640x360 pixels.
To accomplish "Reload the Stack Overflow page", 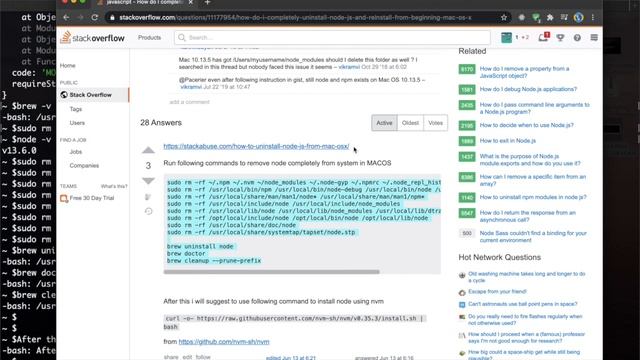I will click(95, 18).
